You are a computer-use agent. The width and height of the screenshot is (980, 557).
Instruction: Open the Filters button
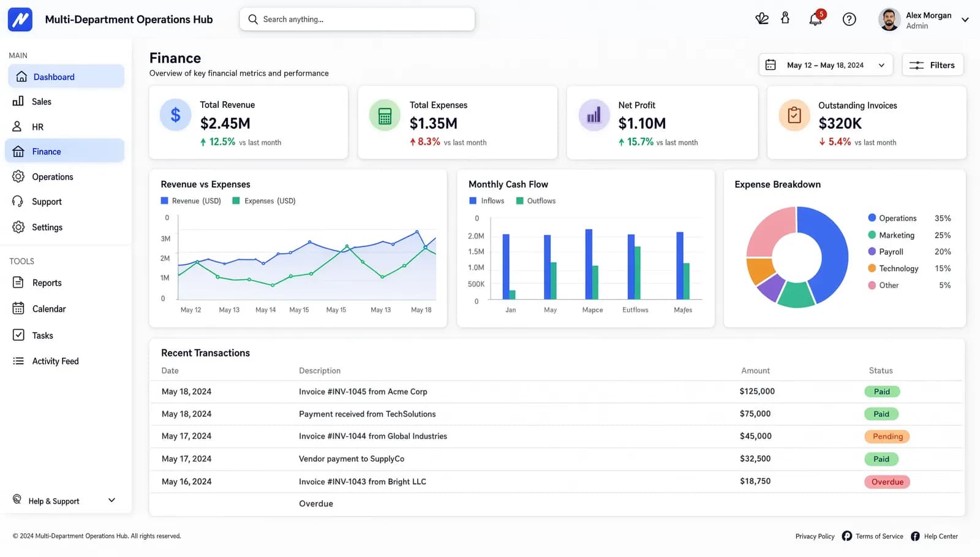(932, 65)
